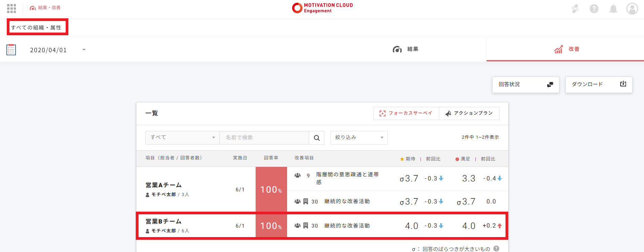Switch to the 結果 tab

405,50
